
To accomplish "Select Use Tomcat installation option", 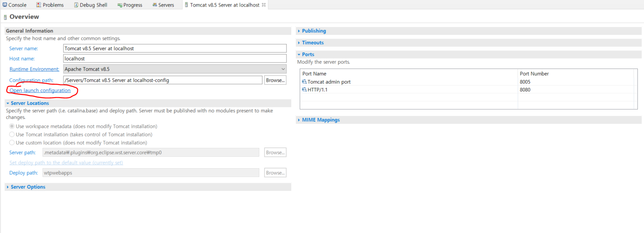I will coord(12,134).
